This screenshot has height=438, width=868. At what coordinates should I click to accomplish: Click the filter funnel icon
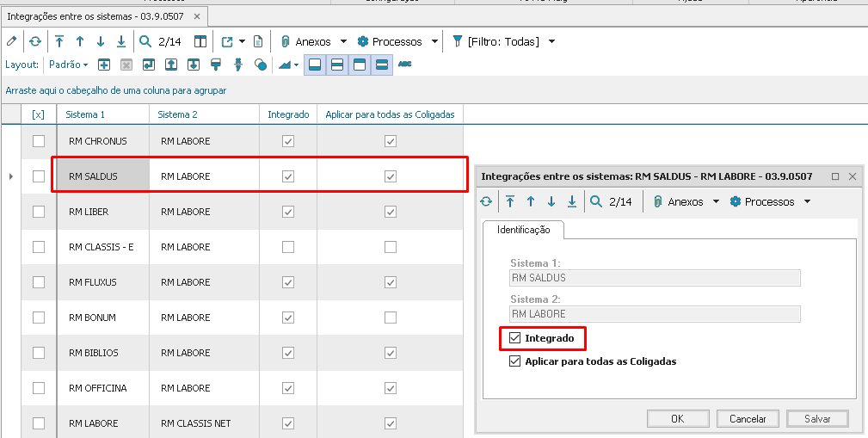click(x=458, y=41)
